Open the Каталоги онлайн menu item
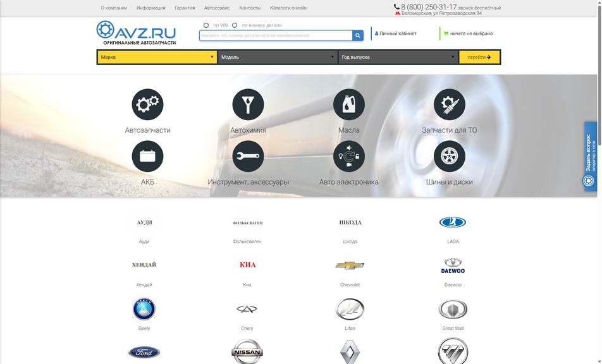This screenshot has width=602, height=364. (x=289, y=8)
